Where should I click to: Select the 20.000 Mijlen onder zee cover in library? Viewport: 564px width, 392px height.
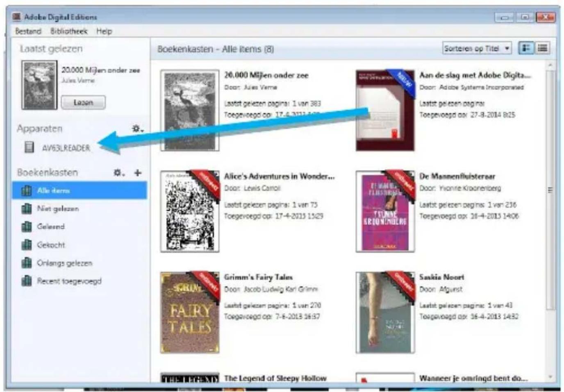(190, 111)
